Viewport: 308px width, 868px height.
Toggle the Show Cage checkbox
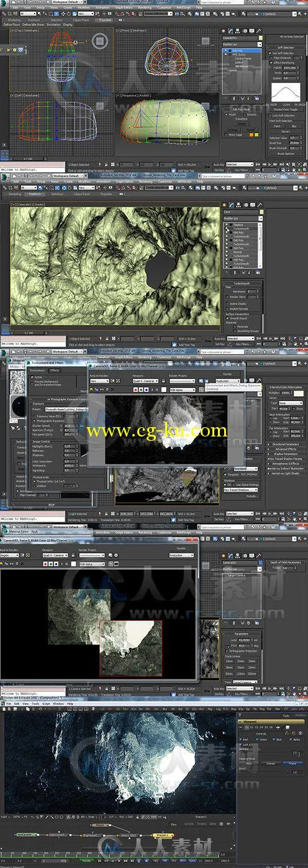coord(225,135)
